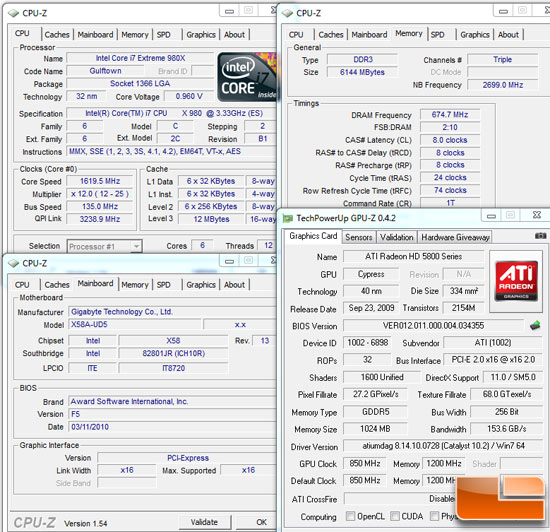This screenshot has height=532, width=550.
Task: Click the Gigabyte Technology Co., Ltd. manufacturer value
Action: pyautogui.click(x=172, y=312)
